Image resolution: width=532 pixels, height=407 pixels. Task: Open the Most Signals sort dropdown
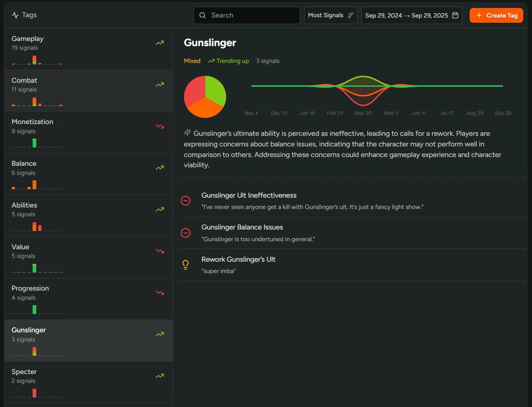point(330,15)
